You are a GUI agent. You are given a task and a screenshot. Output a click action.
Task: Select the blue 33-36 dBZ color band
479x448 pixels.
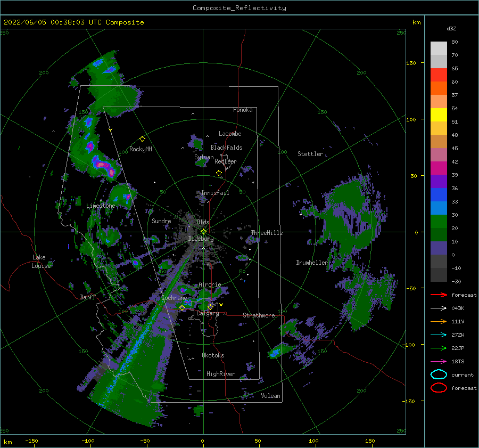point(439,195)
